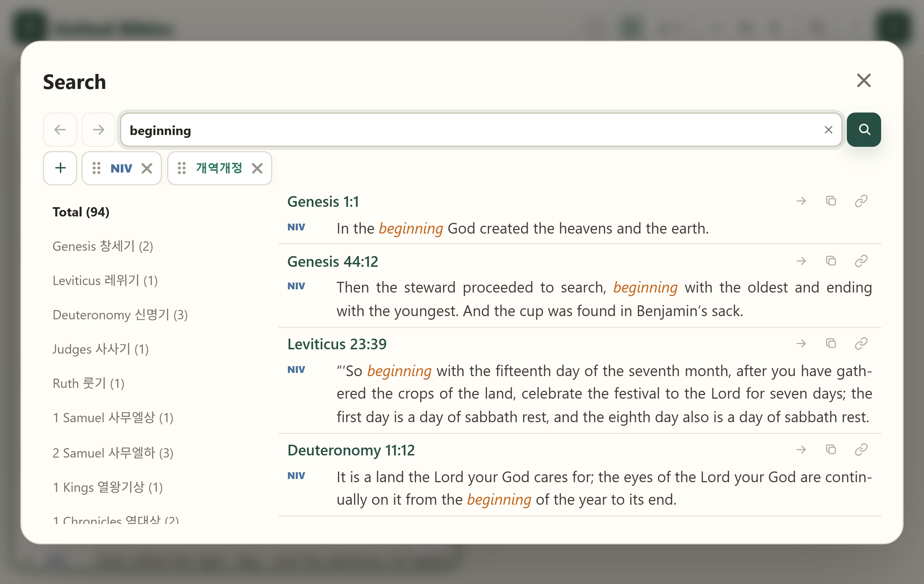
Task: Click the Genesis 1:1 verse text
Action: pos(523,229)
